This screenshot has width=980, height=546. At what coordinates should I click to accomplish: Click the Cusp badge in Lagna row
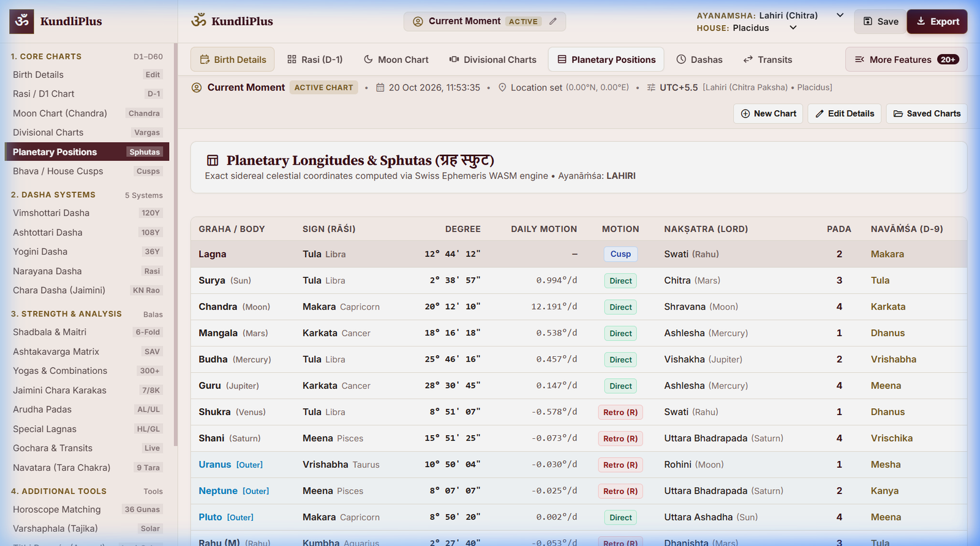pyautogui.click(x=620, y=254)
